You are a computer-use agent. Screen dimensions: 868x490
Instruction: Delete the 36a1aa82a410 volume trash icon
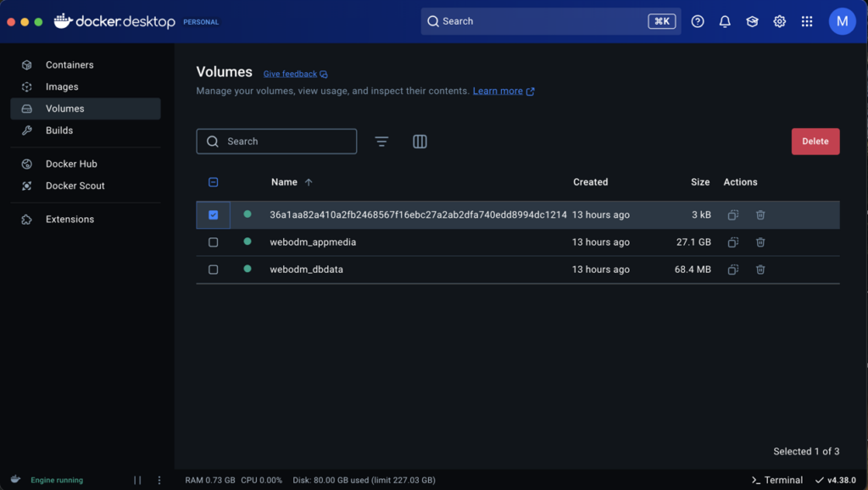(760, 214)
